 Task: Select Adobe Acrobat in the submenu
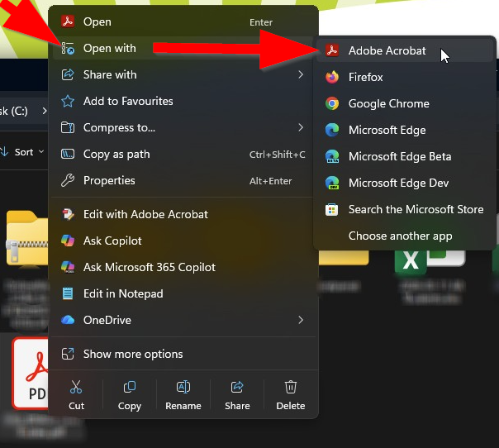pyautogui.click(x=387, y=50)
